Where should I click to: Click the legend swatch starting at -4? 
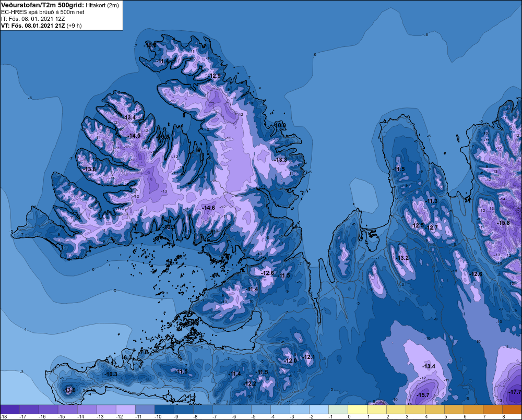pos(280,410)
